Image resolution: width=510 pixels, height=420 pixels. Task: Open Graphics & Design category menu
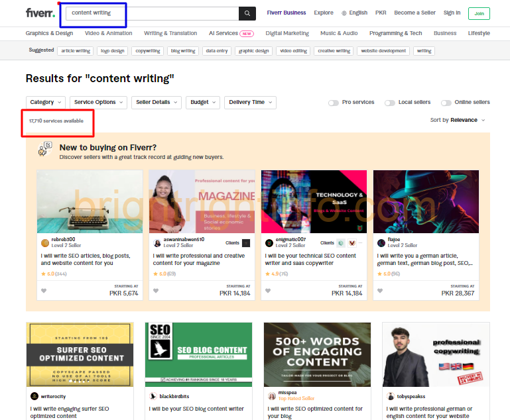tap(50, 33)
